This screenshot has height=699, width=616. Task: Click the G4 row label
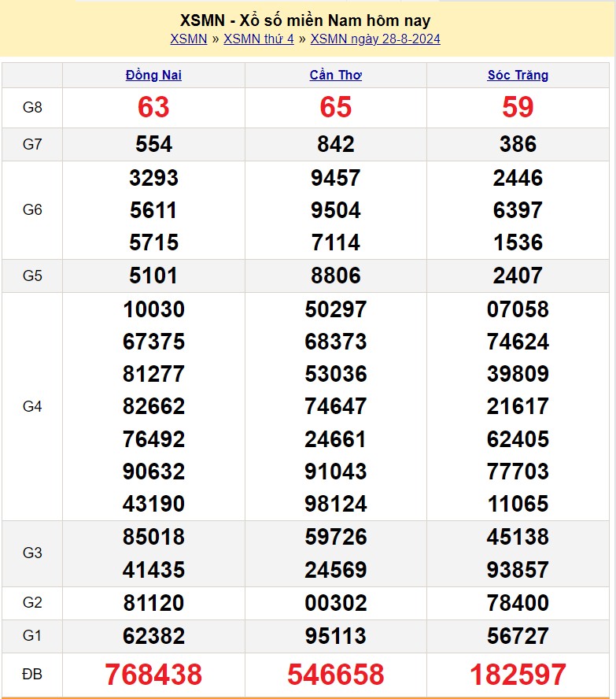tap(32, 406)
